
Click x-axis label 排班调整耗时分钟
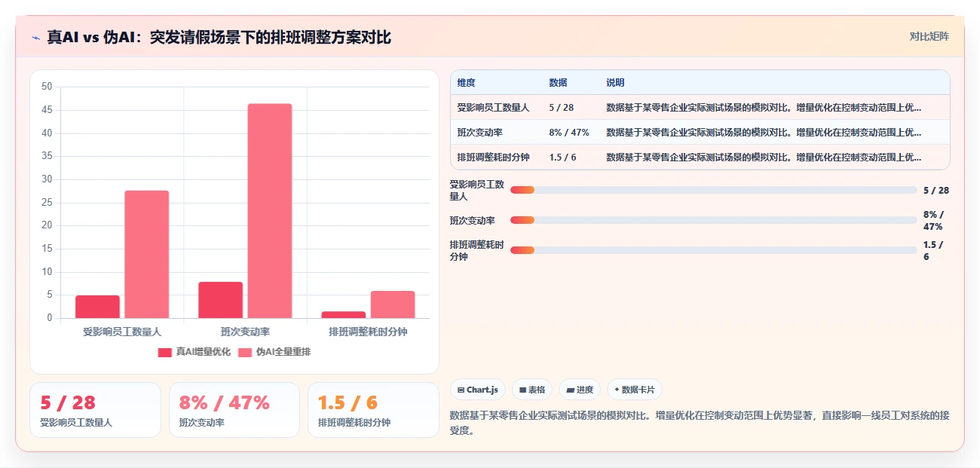click(368, 332)
